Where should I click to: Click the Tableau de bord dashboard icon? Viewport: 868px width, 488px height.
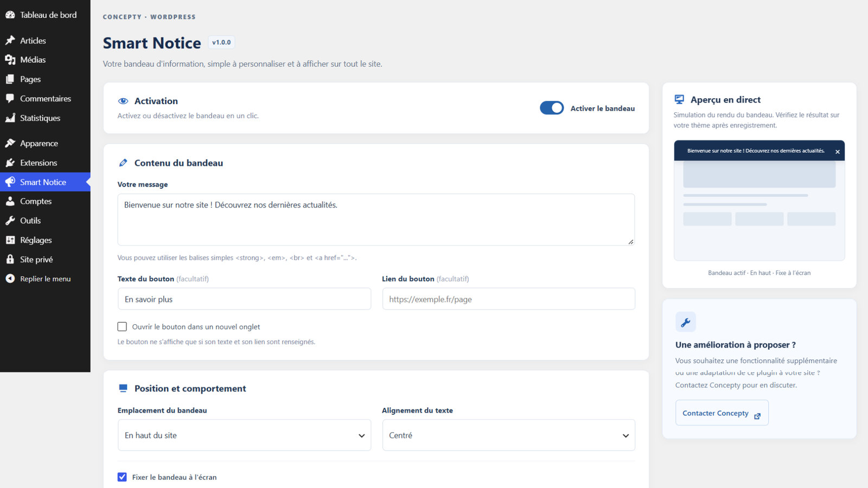pos(10,15)
